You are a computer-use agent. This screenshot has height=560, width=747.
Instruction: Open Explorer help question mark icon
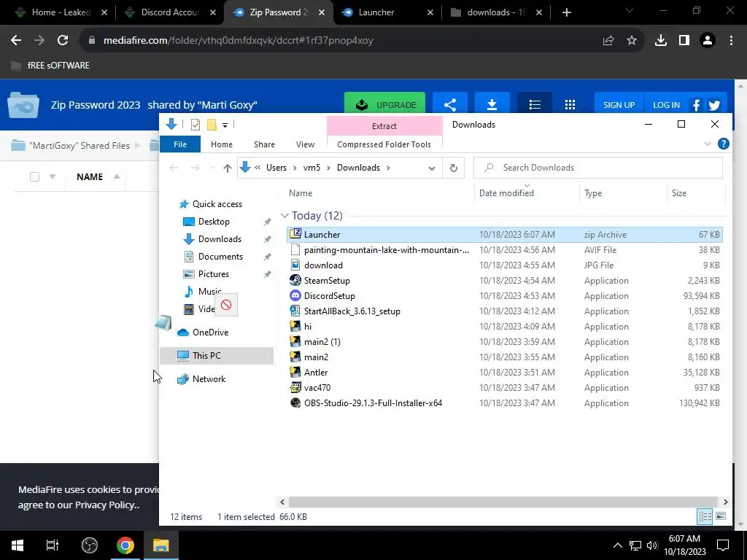pyautogui.click(x=723, y=144)
